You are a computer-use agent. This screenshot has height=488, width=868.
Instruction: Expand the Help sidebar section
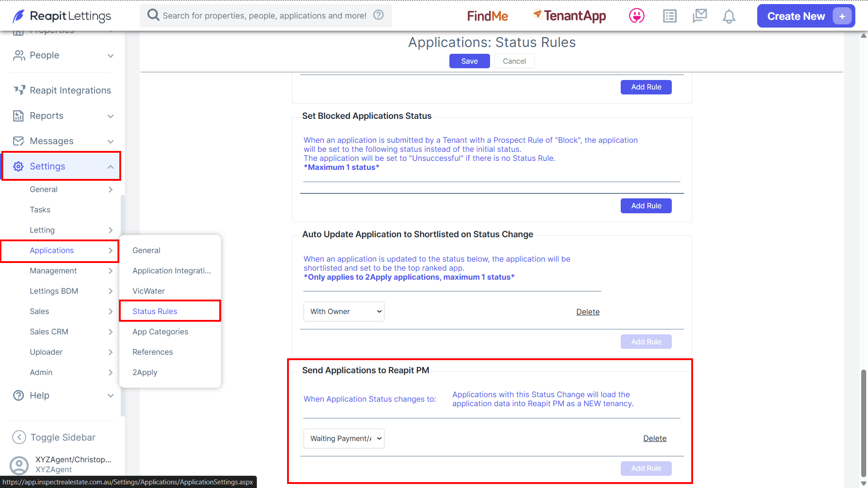[110, 396]
